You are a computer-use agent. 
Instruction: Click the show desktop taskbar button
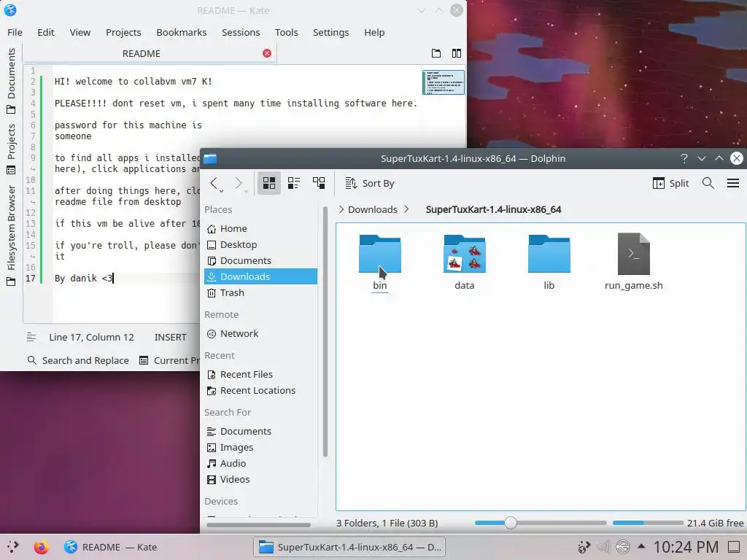click(x=734, y=547)
